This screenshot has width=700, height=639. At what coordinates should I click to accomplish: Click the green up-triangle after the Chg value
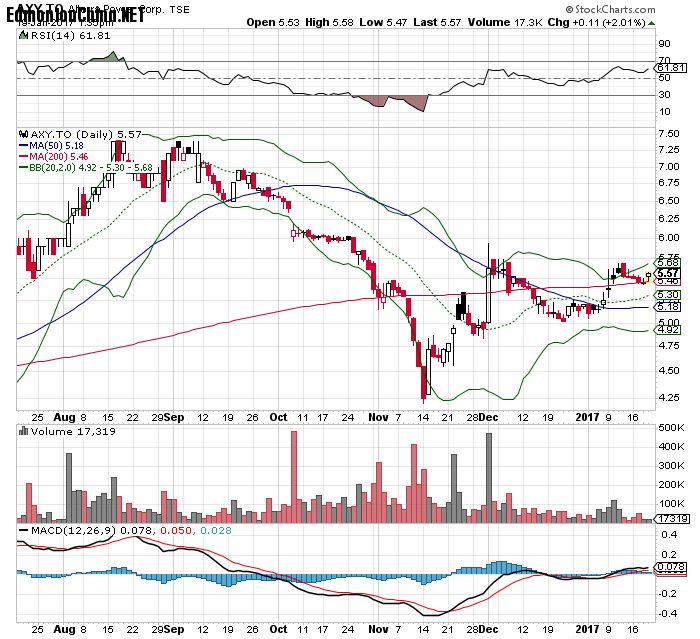click(x=652, y=23)
